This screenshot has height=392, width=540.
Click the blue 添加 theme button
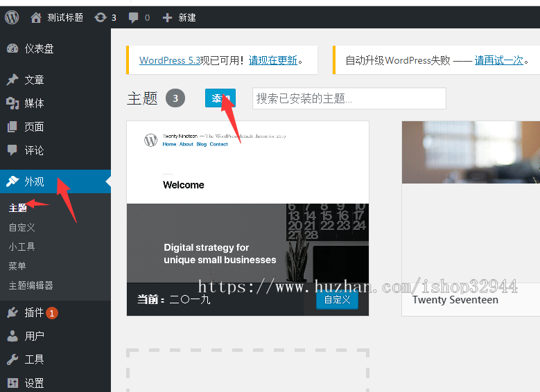[x=220, y=98]
